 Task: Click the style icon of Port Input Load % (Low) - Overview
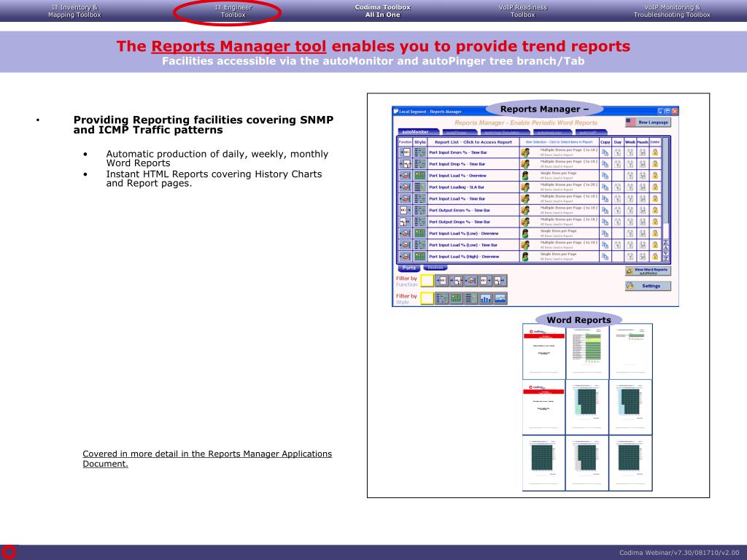pyautogui.click(x=419, y=233)
